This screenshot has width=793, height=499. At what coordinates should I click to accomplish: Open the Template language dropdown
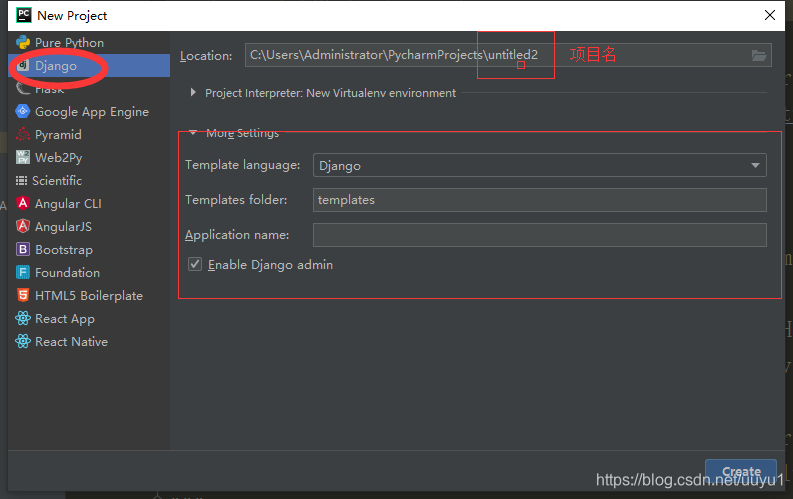pyautogui.click(x=540, y=165)
